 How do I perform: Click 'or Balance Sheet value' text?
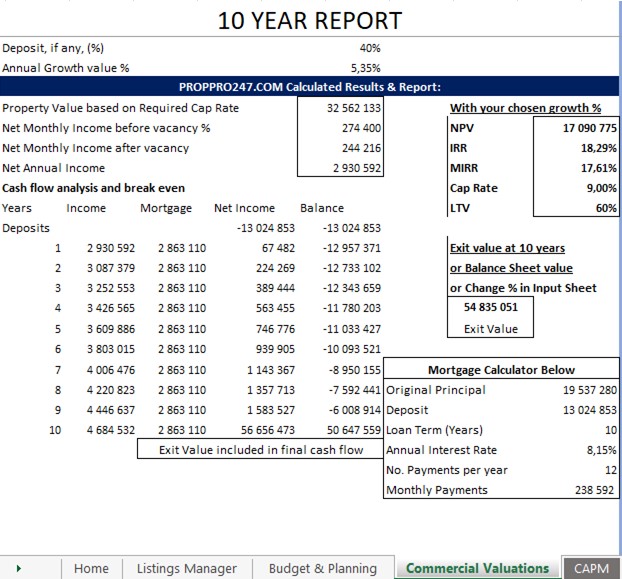coord(511,268)
